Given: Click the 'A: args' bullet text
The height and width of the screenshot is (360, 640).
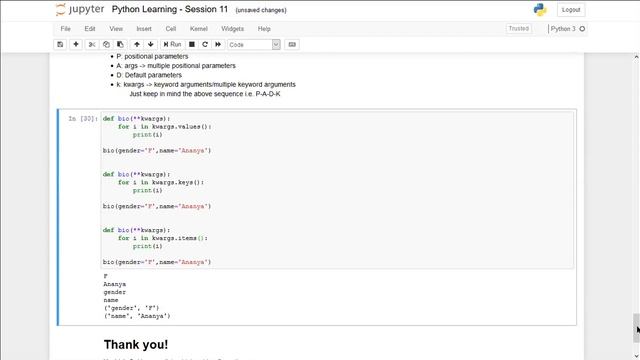Looking at the screenshot, I should (176, 66).
